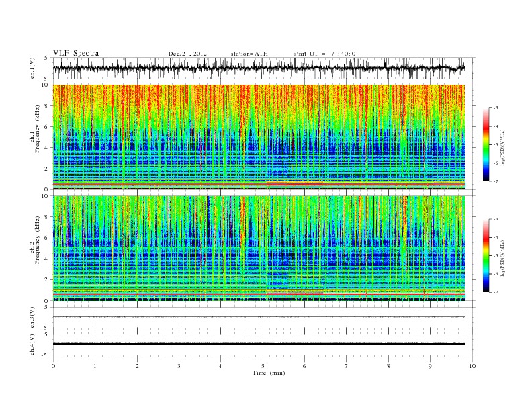Click the "-7" tick on the ch.2 colorbar
The image size is (532, 411).
pos(495,292)
